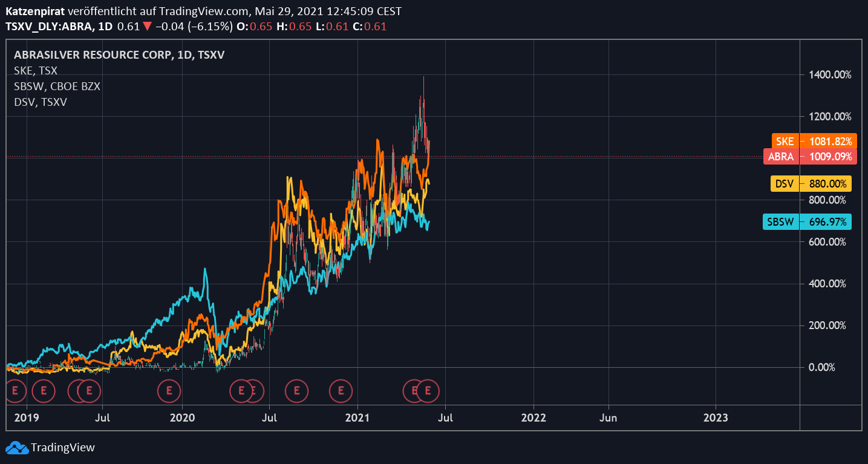Click the TradingView cloud logo icon
868x464 pixels.
point(16,448)
